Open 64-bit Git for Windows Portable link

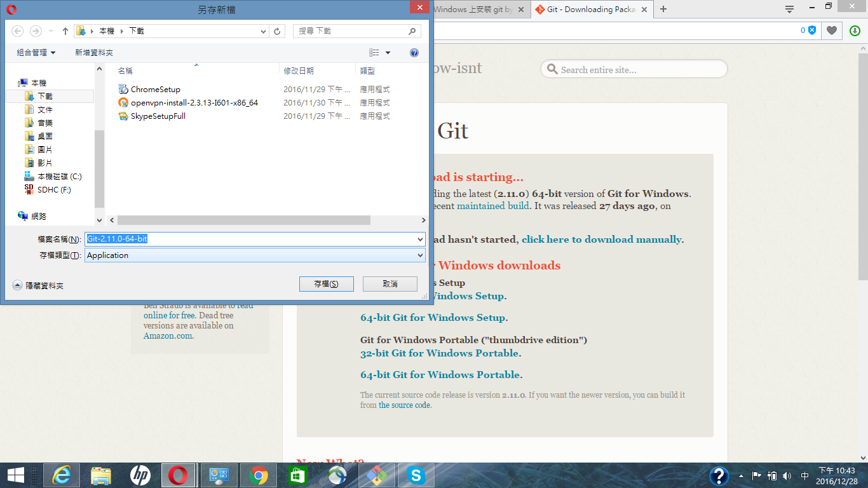(441, 375)
